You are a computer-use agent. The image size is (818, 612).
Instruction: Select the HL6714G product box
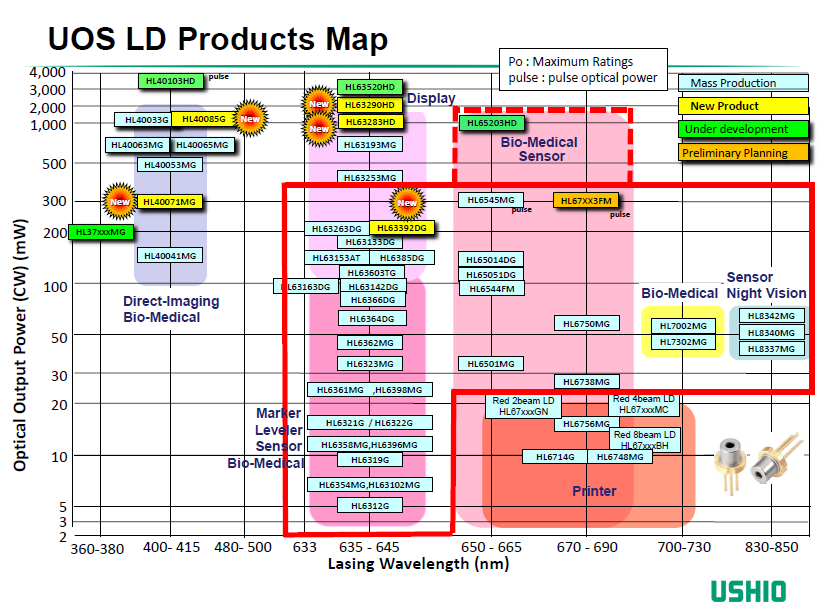555,457
